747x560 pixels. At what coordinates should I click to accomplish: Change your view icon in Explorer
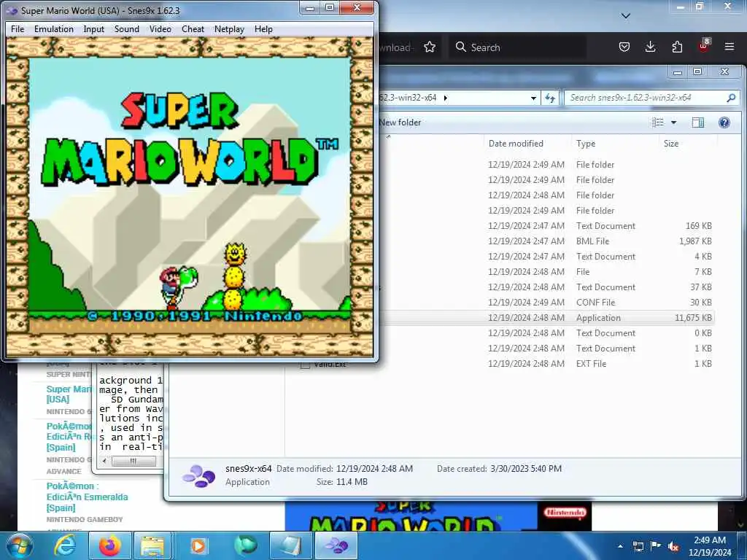(658, 122)
